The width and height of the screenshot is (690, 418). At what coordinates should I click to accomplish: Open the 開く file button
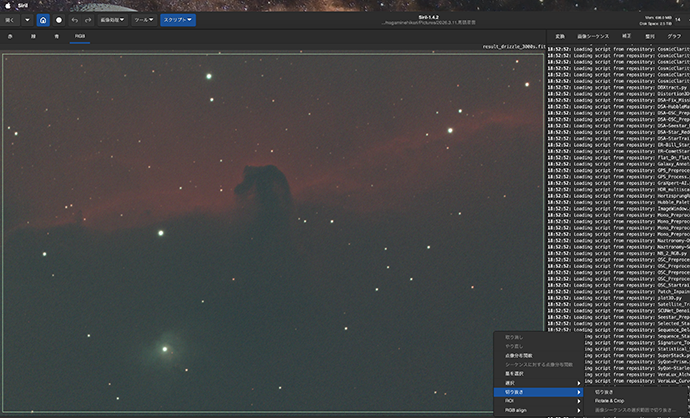click(10, 19)
